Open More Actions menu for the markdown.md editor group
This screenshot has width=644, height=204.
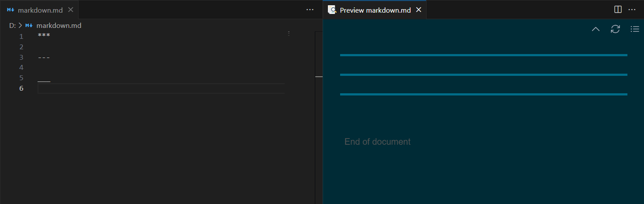[x=310, y=10]
